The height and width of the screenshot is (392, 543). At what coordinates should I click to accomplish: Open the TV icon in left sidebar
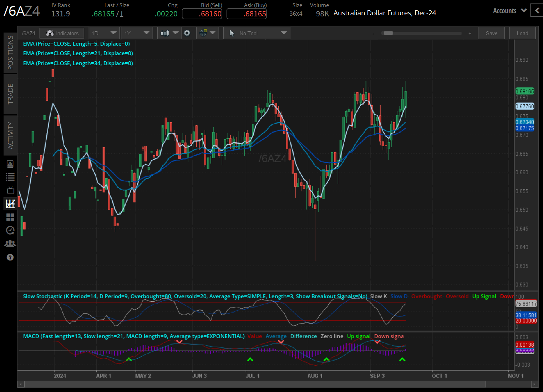(10, 190)
